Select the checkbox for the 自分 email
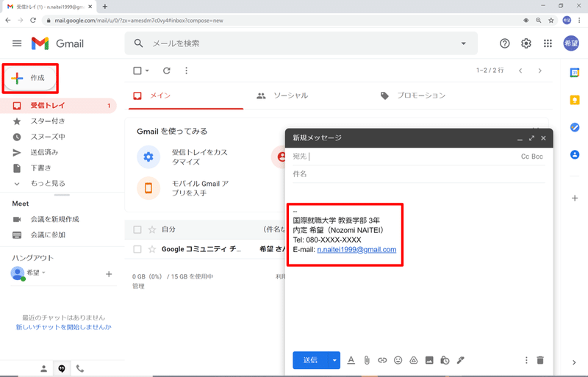 pos(137,229)
